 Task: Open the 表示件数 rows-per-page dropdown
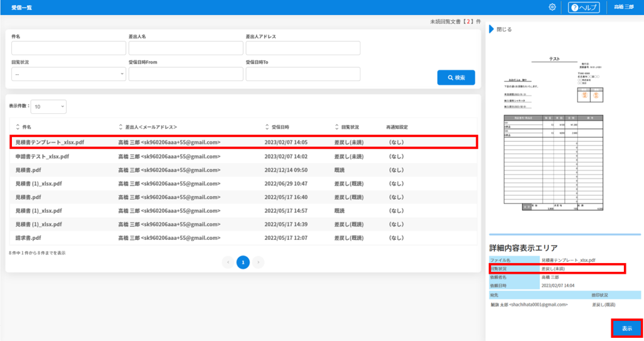pos(48,106)
